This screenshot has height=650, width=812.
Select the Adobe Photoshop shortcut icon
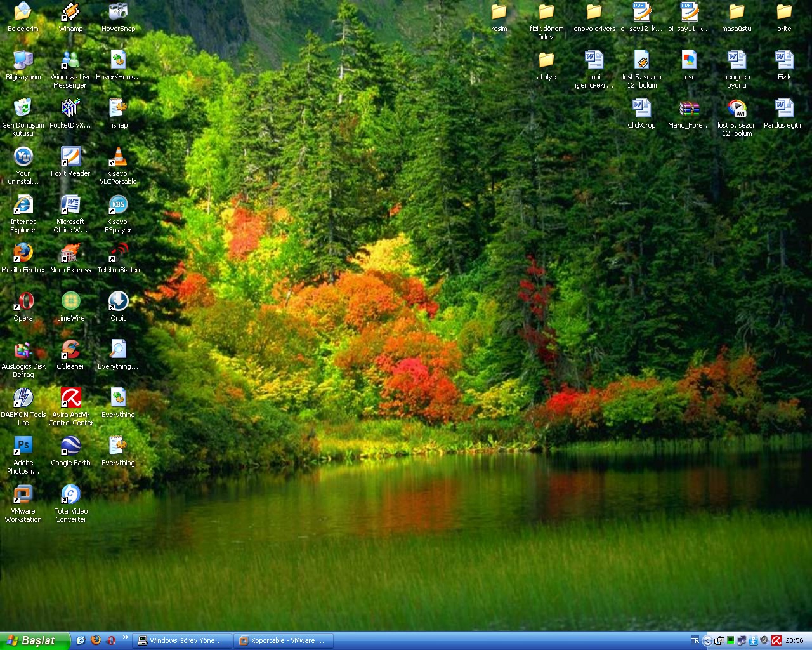[x=23, y=446]
